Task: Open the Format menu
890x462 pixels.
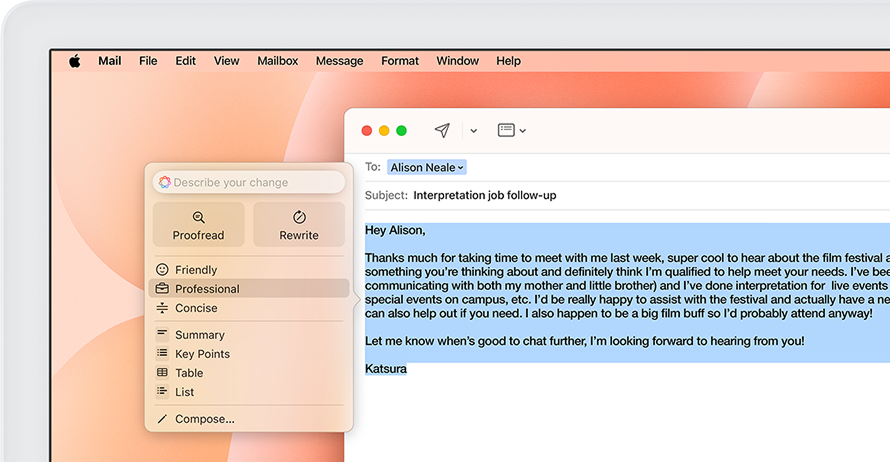Action: pyautogui.click(x=400, y=61)
